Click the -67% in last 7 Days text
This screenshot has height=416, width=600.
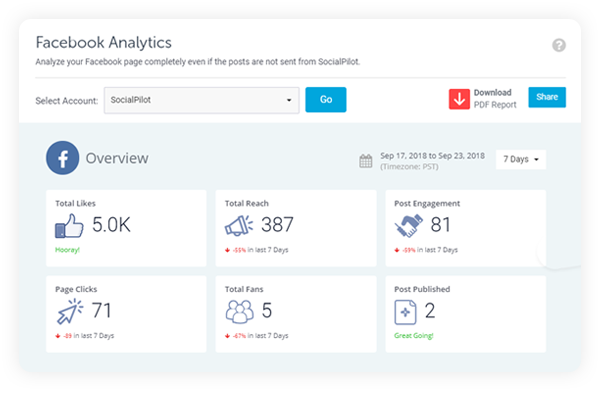[261, 336]
